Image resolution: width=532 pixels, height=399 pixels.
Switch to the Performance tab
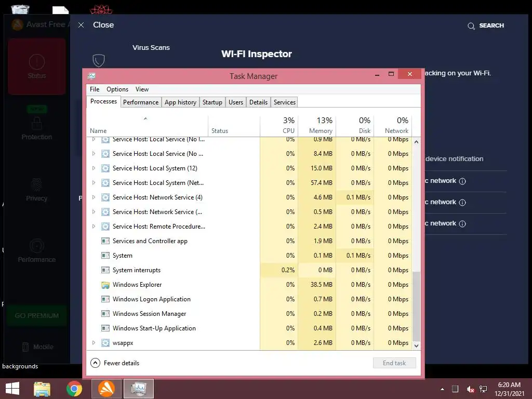tap(141, 102)
